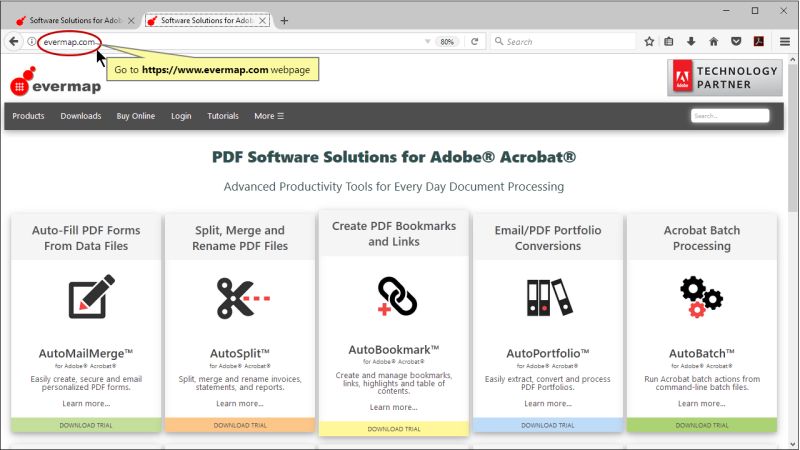Click the AutoSplit scissors icon
This screenshot has height=450, width=800.
click(x=243, y=298)
